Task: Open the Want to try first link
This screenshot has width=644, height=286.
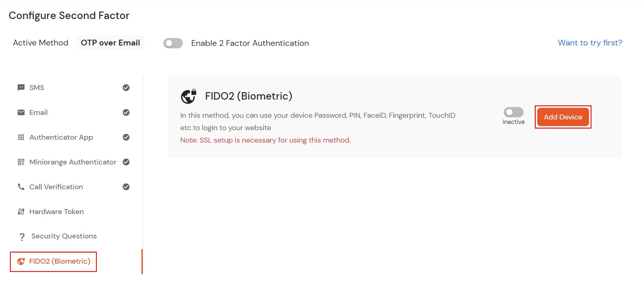Action: (x=590, y=43)
